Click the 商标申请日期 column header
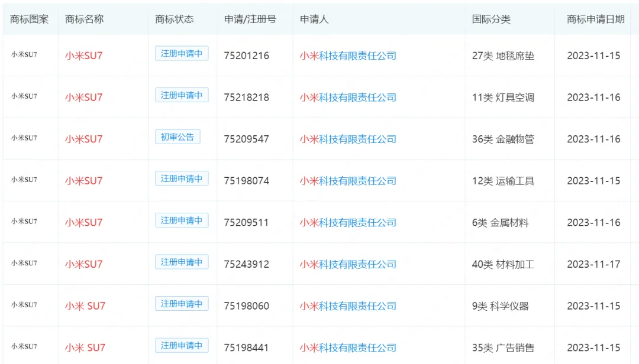The height and width of the screenshot is (364, 639). tap(596, 19)
